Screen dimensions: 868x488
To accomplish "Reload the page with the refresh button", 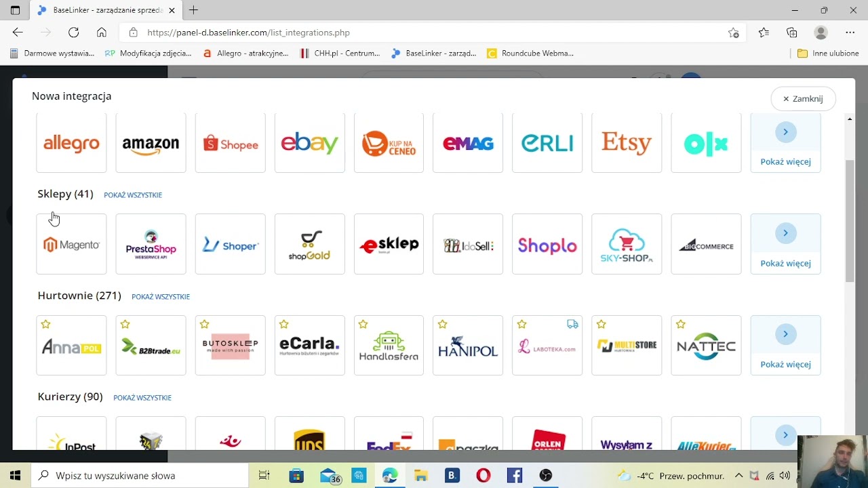I will tap(73, 33).
